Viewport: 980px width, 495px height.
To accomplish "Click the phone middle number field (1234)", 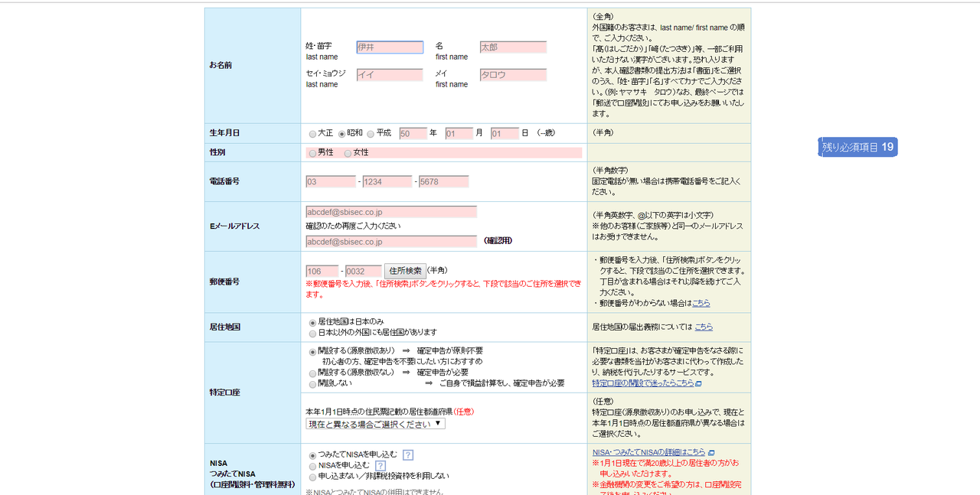I will 387,182.
